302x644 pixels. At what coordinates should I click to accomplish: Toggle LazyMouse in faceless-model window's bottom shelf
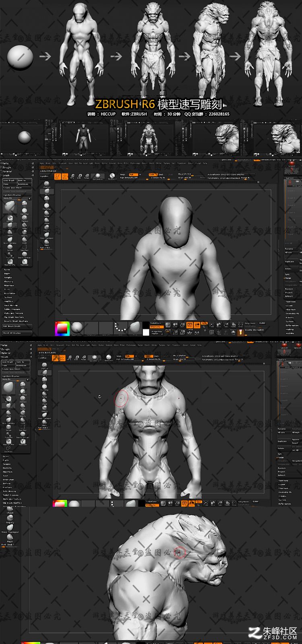250,323
